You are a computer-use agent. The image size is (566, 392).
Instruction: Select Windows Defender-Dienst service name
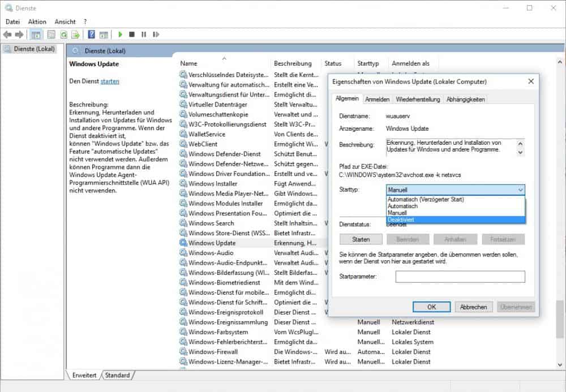tap(225, 154)
